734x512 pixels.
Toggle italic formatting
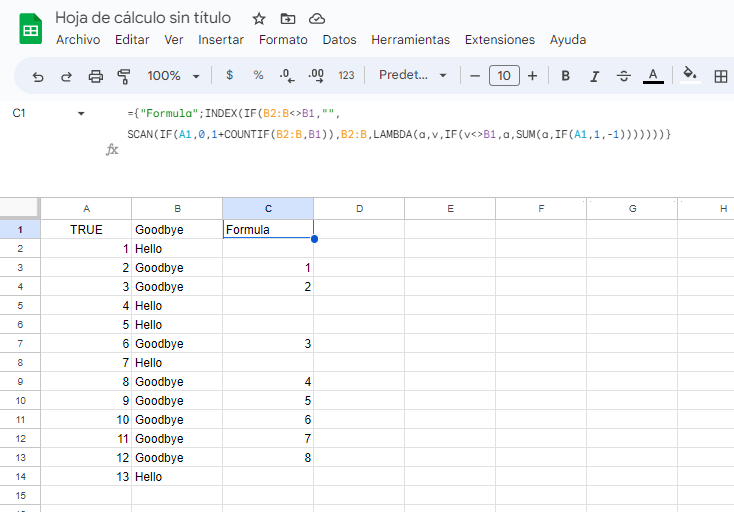coord(595,76)
